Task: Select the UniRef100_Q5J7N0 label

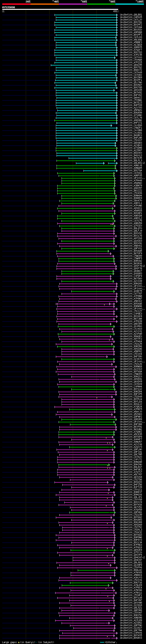Action: pyautogui.click(x=131, y=82)
